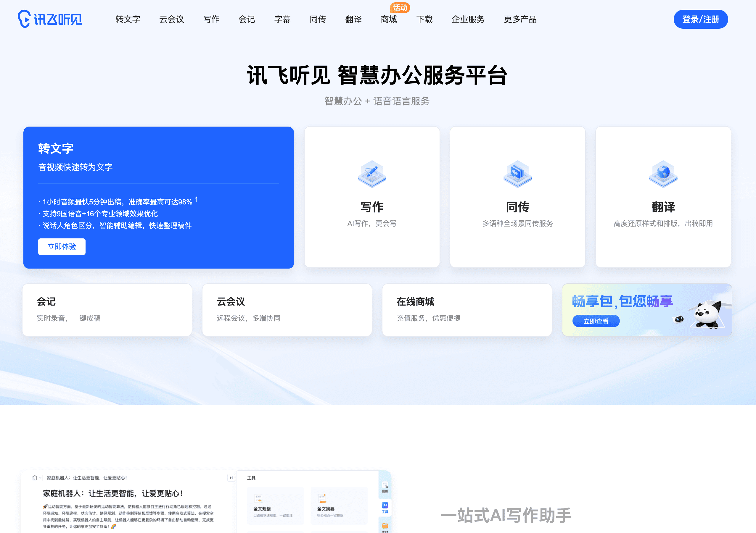Click the 全文规整 tool icon

258,498
